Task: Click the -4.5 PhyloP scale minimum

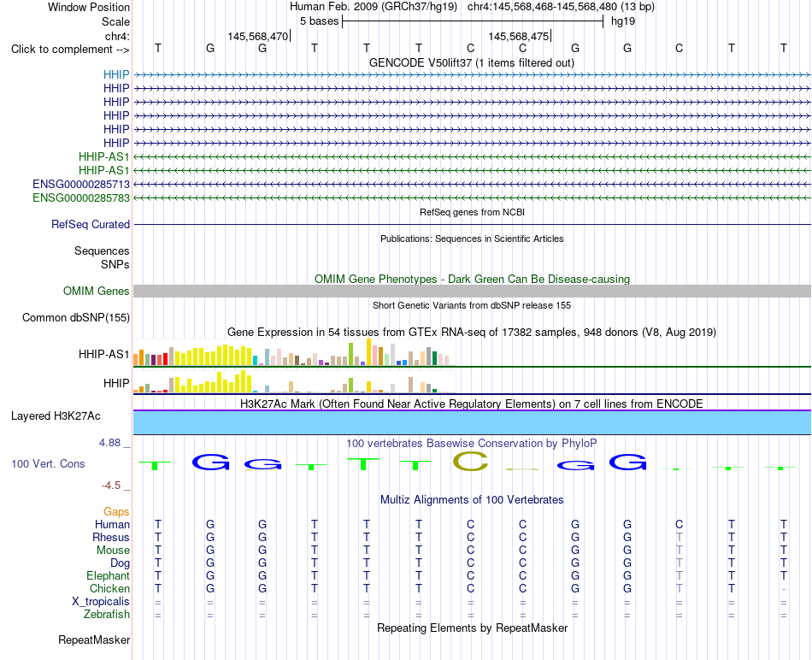Action: click(x=111, y=486)
